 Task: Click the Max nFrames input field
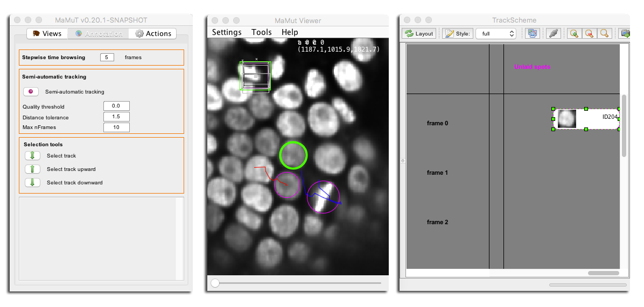click(x=116, y=127)
